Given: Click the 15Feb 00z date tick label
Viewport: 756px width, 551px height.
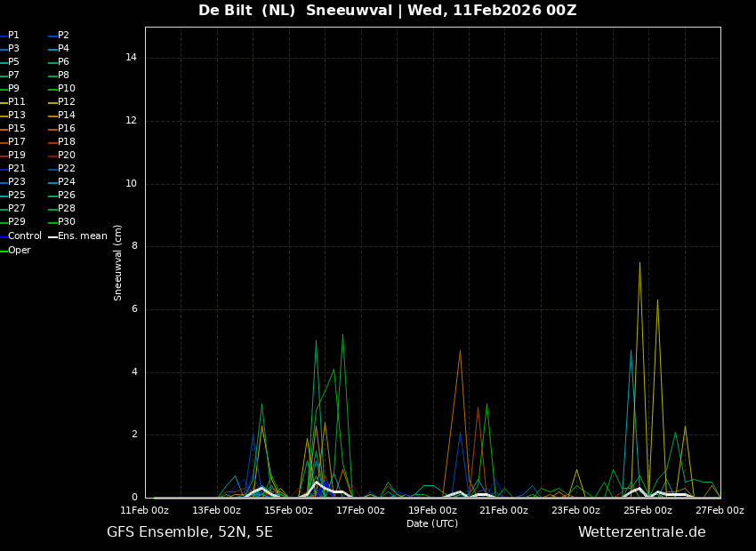Looking at the screenshot, I should pos(288,510).
